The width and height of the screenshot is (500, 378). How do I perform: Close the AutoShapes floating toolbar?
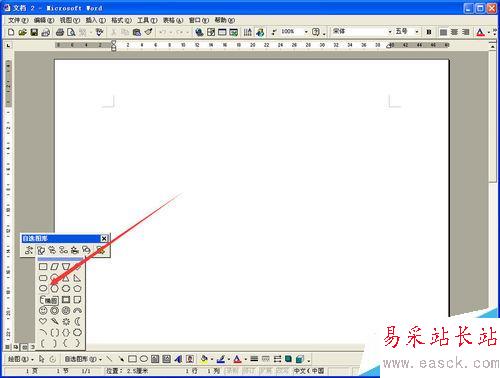coord(104,238)
